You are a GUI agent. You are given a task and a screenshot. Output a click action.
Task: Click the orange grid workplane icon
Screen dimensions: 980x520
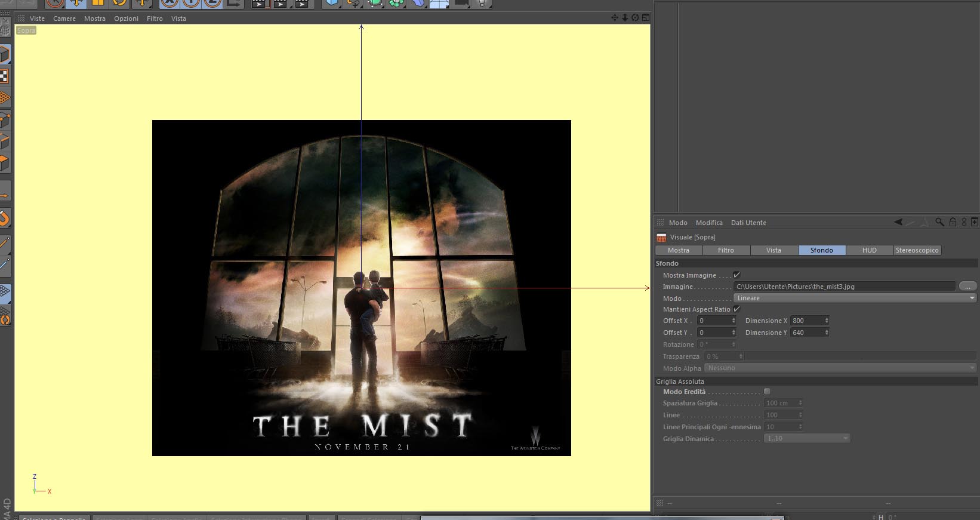coord(5,98)
